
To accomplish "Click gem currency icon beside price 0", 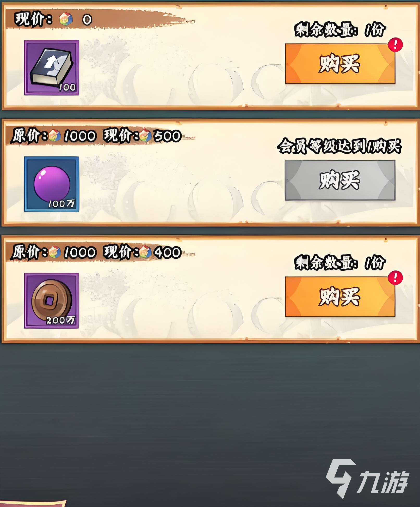I will pyautogui.click(x=66, y=19).
